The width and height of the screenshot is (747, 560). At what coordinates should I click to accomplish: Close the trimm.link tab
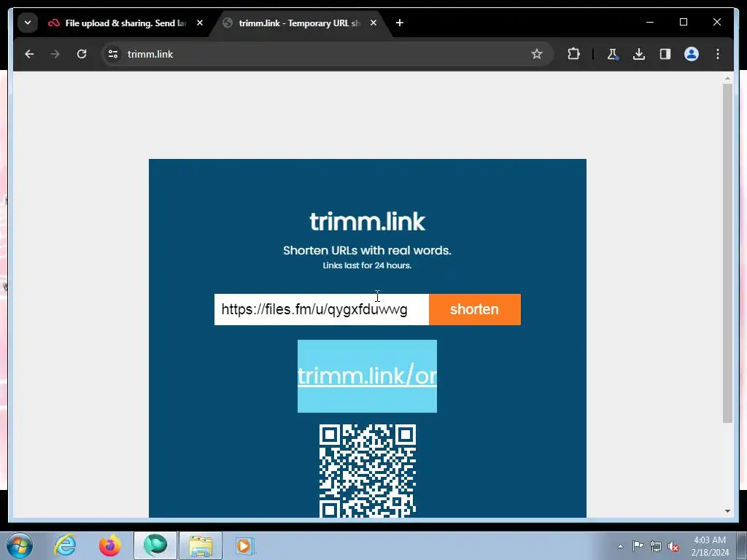click(x=373, y=23)
